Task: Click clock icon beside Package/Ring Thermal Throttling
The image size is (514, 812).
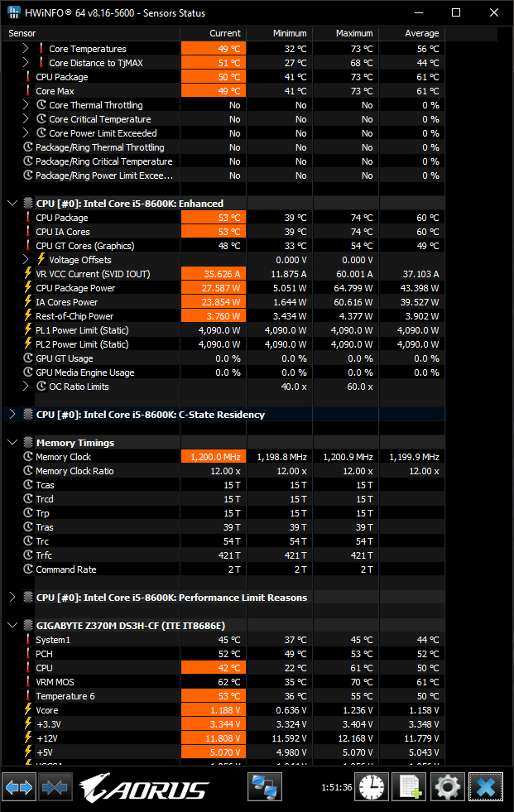Action: point(28,147)
